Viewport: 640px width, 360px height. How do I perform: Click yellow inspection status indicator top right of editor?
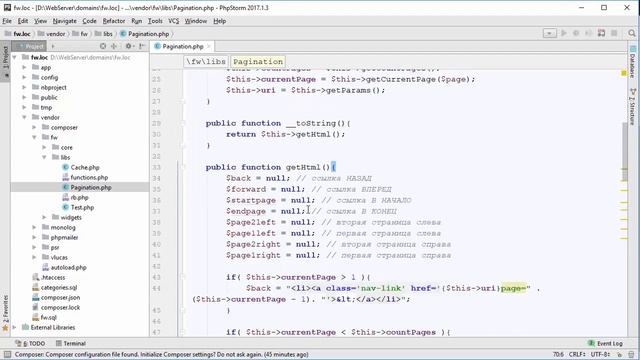(x=624, y=73)
